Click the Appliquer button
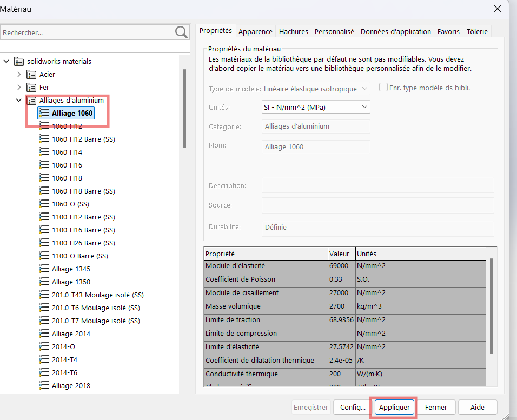 tap(394, 407)
